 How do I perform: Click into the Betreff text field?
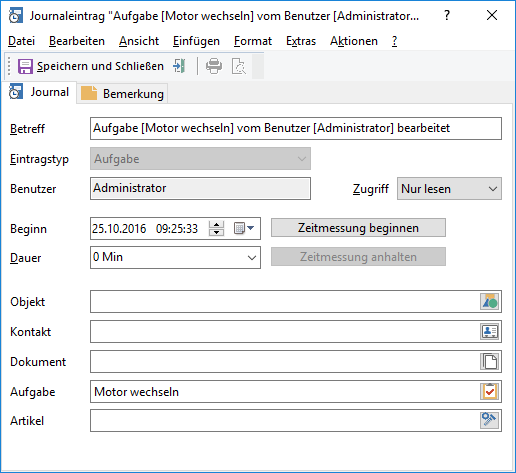296,128
